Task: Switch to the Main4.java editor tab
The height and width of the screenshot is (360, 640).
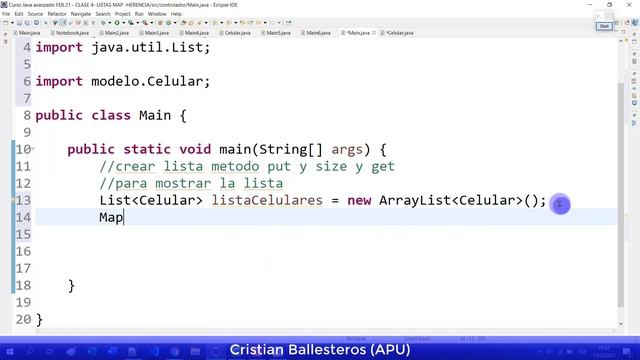Action: coord(194,33)
